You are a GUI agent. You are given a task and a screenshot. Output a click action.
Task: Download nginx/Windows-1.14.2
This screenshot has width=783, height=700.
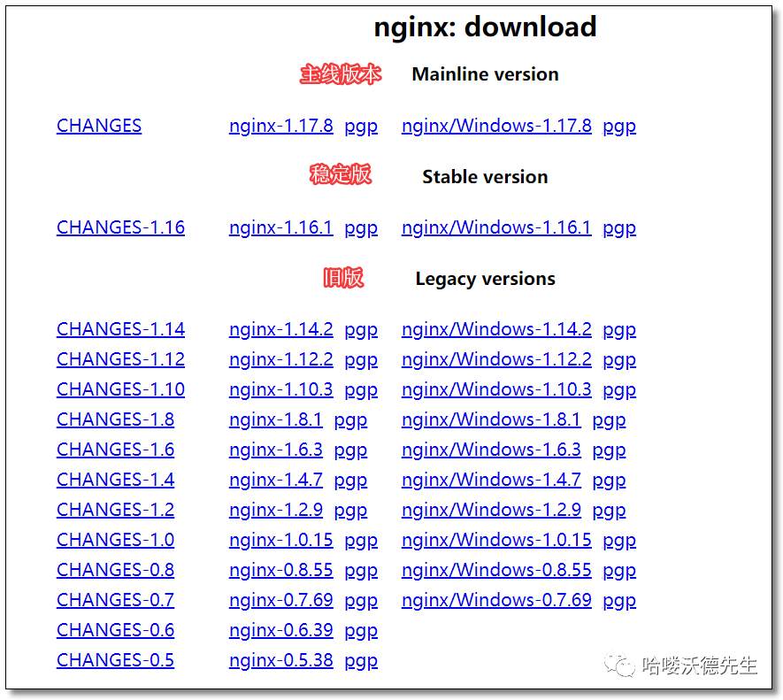pyautogui.click(x=496, y=330)
